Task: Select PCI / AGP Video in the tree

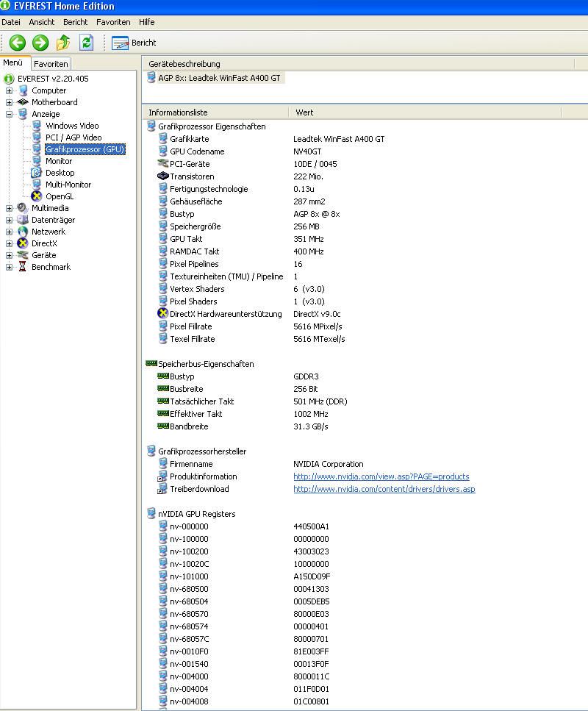Action: click(73, 137)
